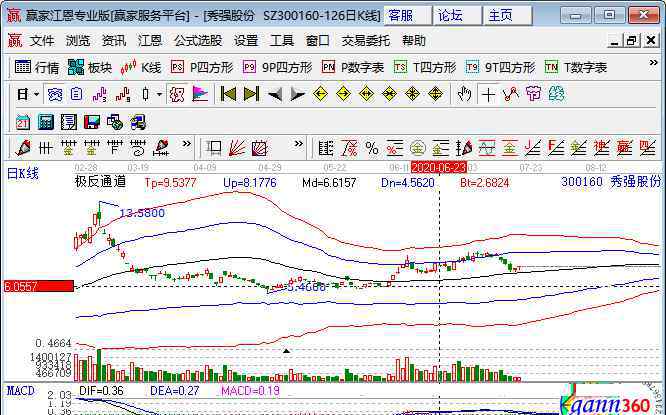The height and width of the screenshot is (415, 666).
Task: Click the 主页 button in title bar
Action: (x=508, y=16)
